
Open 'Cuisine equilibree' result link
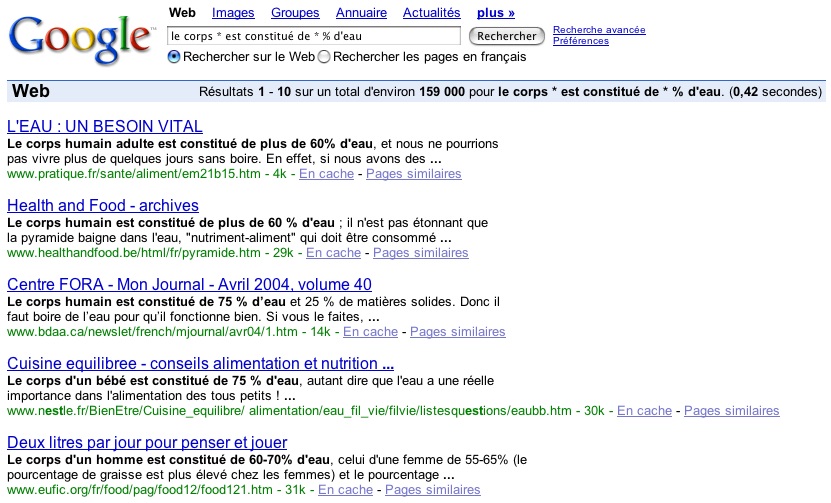pos(200,363)
